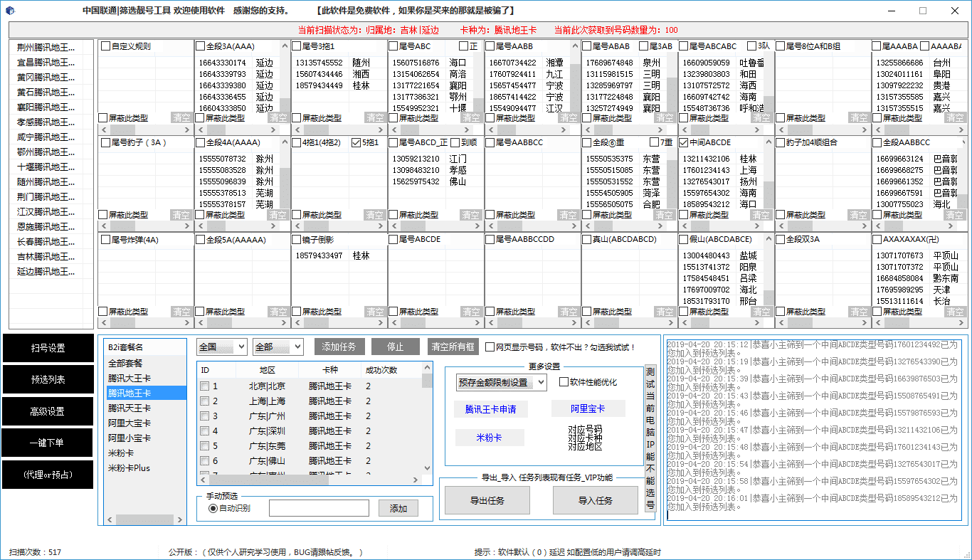
Task: Click task row 2 上海|上海
Action: pyautogui.click(x=310, y=401)
